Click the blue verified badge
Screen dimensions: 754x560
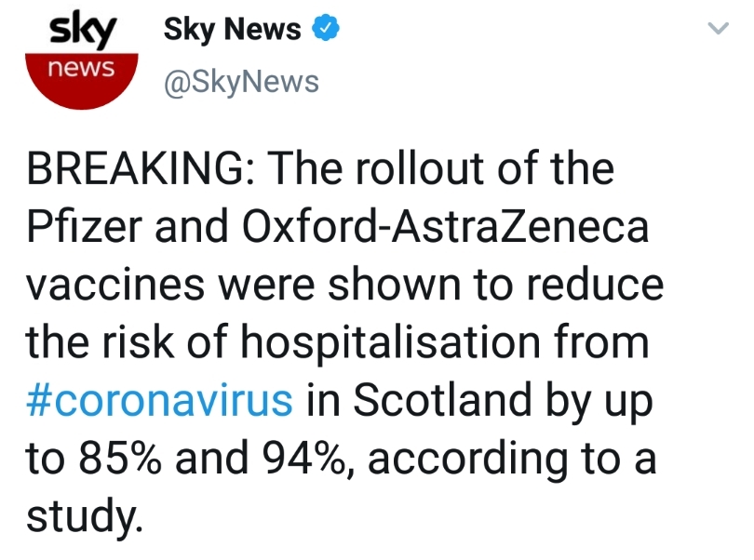(x=326, y=28)
